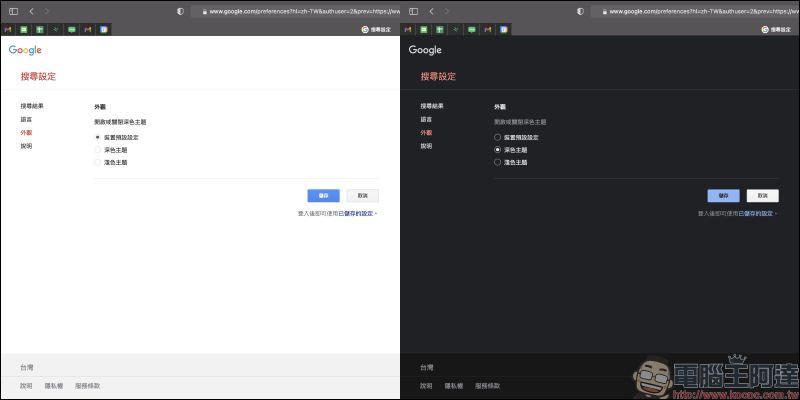Go back in light-theme window toolbar
This screenshot has height=400, width=800.
click(x=32, y=11)
